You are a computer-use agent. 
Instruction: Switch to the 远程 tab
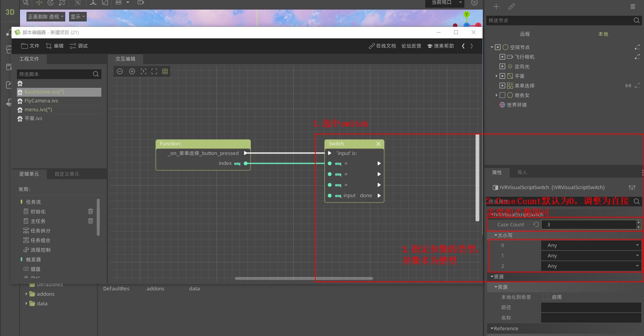(525, 34)
